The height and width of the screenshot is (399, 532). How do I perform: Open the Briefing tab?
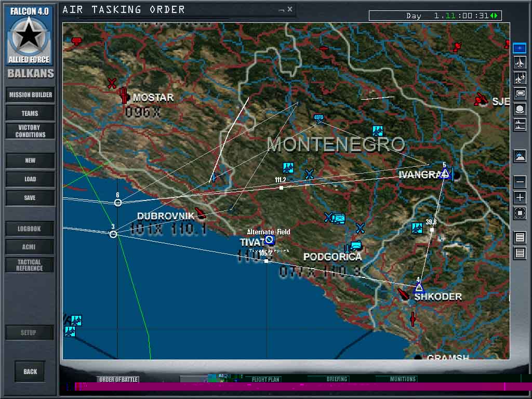coord(337,379)
